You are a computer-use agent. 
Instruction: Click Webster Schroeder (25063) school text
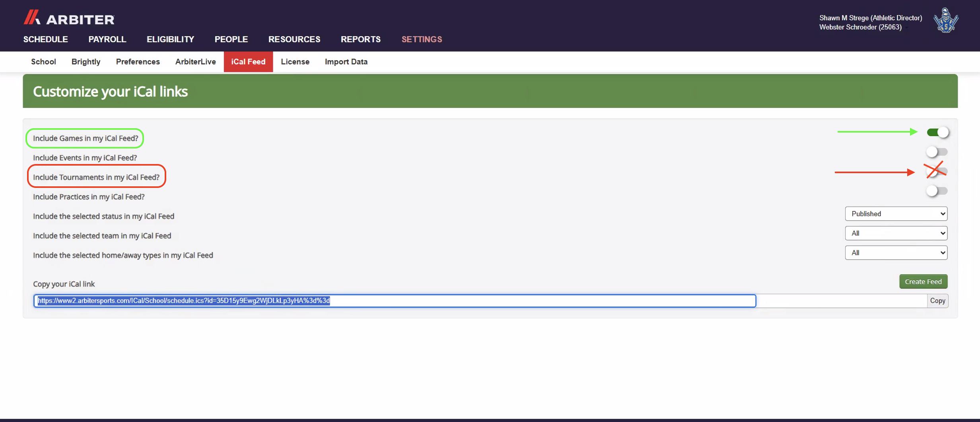(860, 27)
